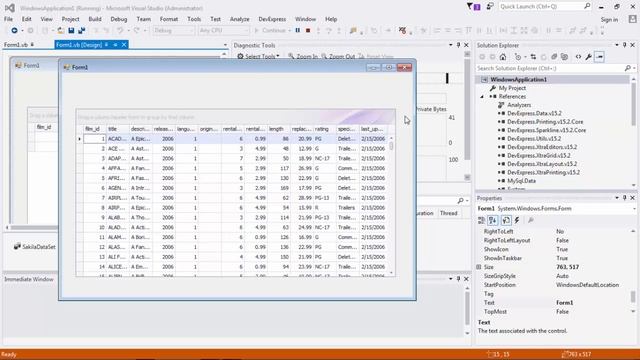Viewport: 640px width, 360px height.
Task: Open the File menu
Action: pyautogui.click(x=9, y=19)
